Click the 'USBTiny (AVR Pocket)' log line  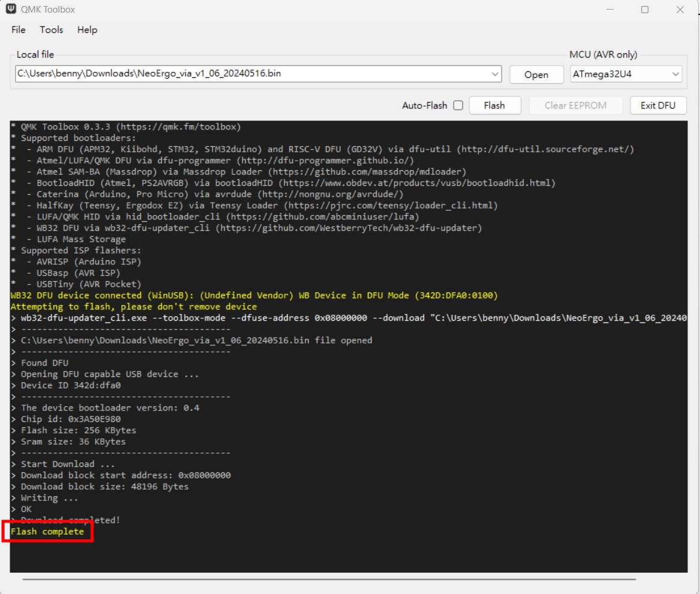tap(76, 284)
